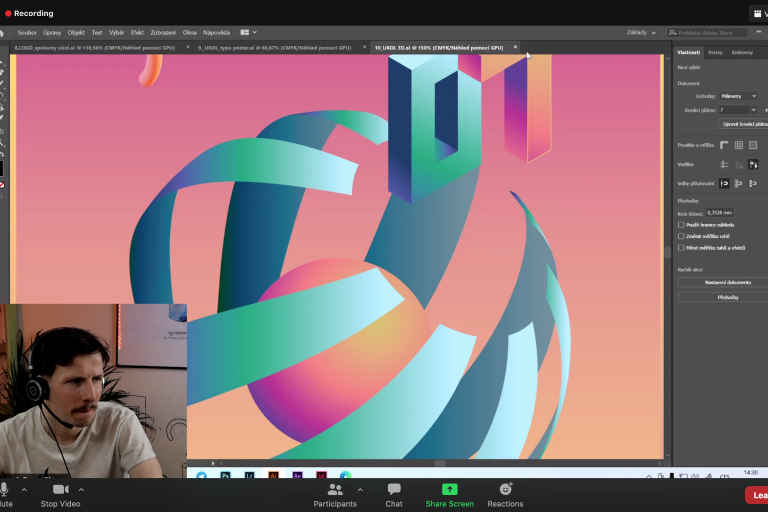This screenshot has height=512, width=768.
Task: Open the Zoom Chat panel
Action: click(394, 489)
